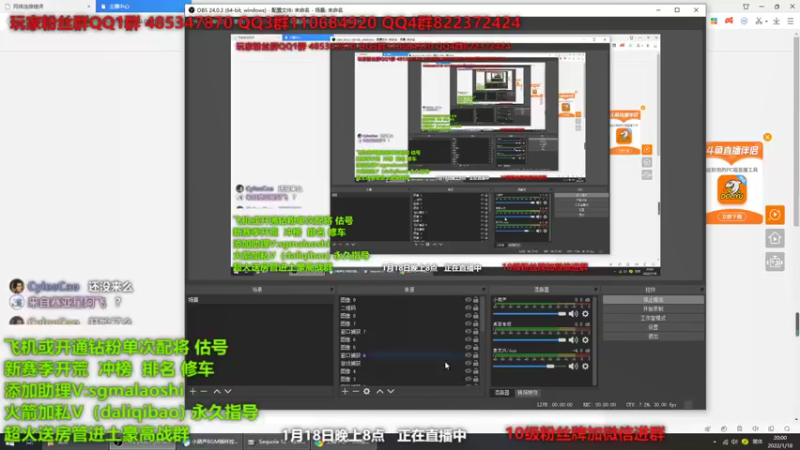Viewport: 800px width, 450px height.
Task: Switch to the 转场特效 tab
Action: point(528,393)
